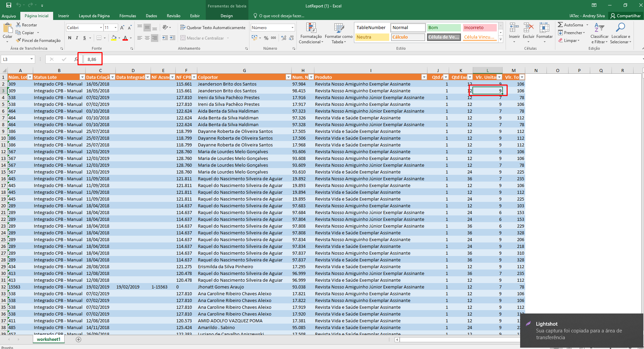This screenshot has width=644, height=349.
Task: Open the Produto column filter dropdown
Action: (424, 77)
